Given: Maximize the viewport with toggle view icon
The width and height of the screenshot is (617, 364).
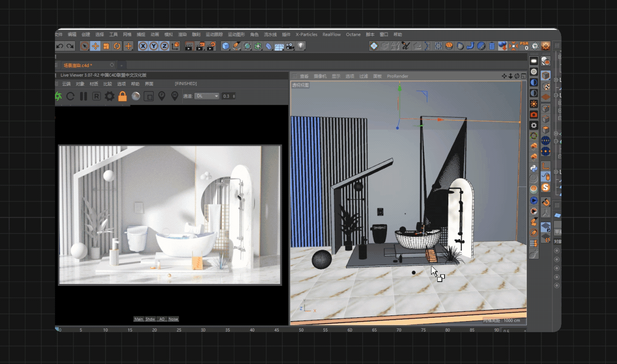Looking at the screenshot, I should [x=523, y=76].
